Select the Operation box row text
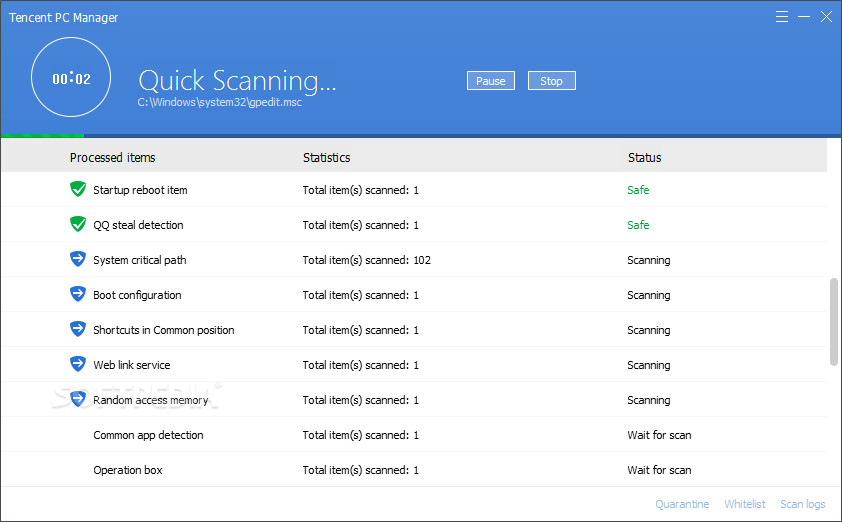The height and width of the screenshot is (522, 842). click(128, 470)
